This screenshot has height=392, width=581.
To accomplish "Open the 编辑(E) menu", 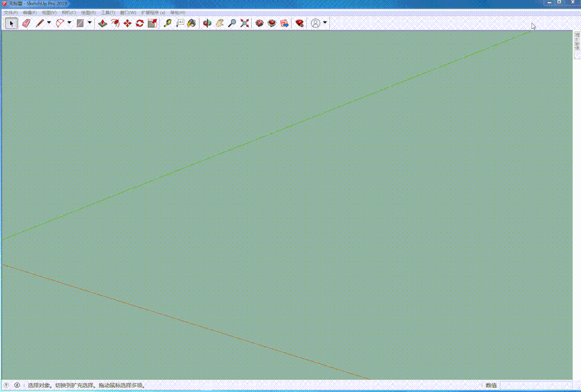I will tap(30, 12).
